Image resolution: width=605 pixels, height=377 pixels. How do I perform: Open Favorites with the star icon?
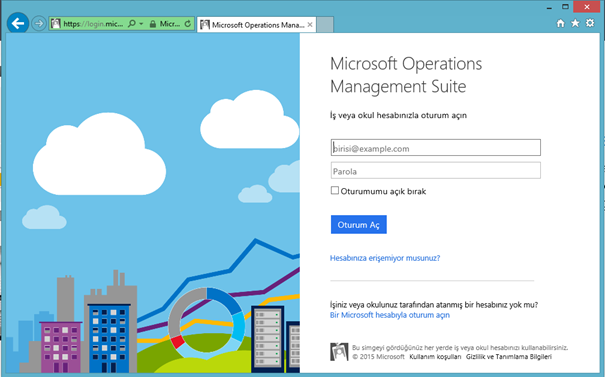click(575, 23)
